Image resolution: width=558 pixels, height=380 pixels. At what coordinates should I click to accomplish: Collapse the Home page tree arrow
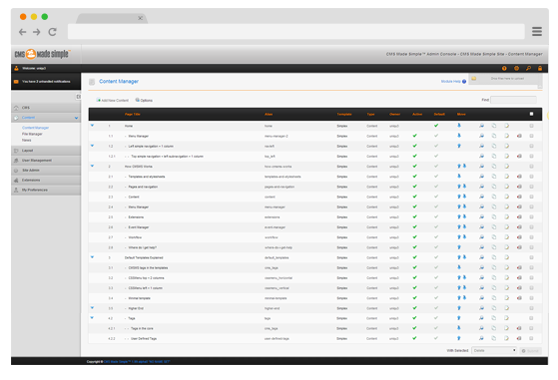pos(92,125)
